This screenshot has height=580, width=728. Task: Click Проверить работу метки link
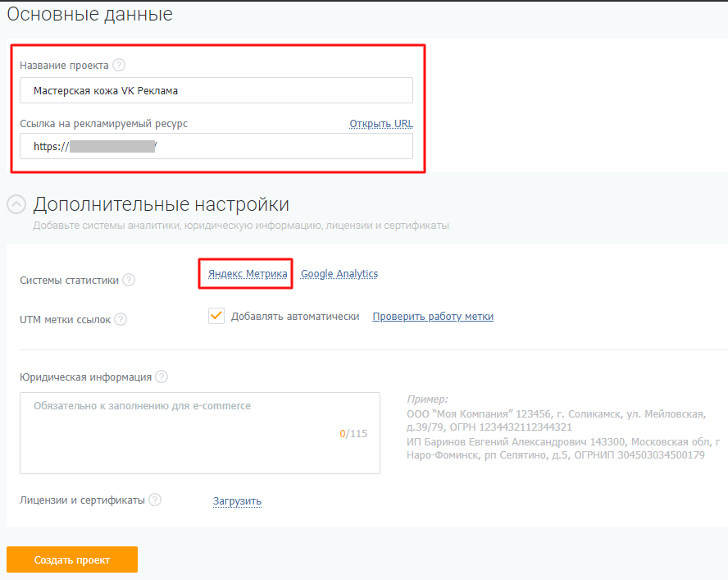pos(433,317)
